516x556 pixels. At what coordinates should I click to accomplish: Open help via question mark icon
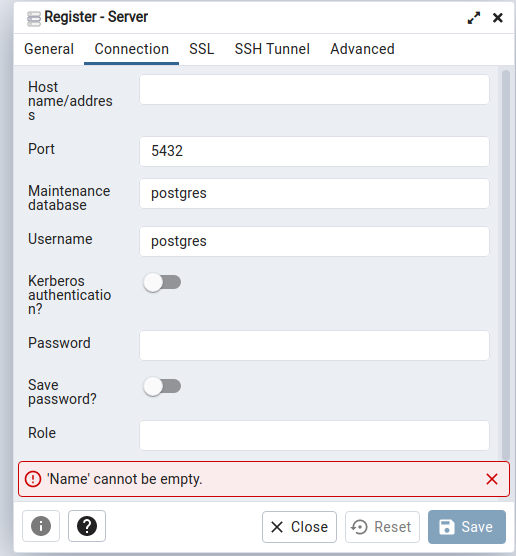pyautogui.click(x=87, y=526)
